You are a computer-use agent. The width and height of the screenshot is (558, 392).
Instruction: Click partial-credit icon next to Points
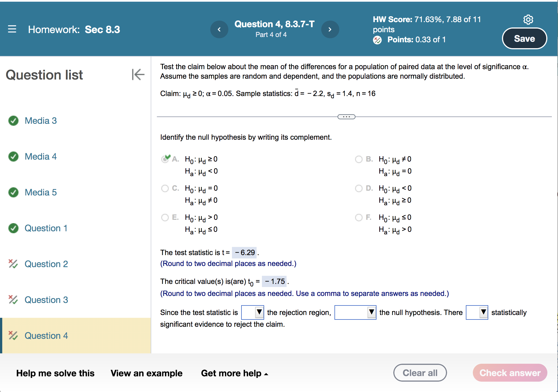[x=377, y=40]
